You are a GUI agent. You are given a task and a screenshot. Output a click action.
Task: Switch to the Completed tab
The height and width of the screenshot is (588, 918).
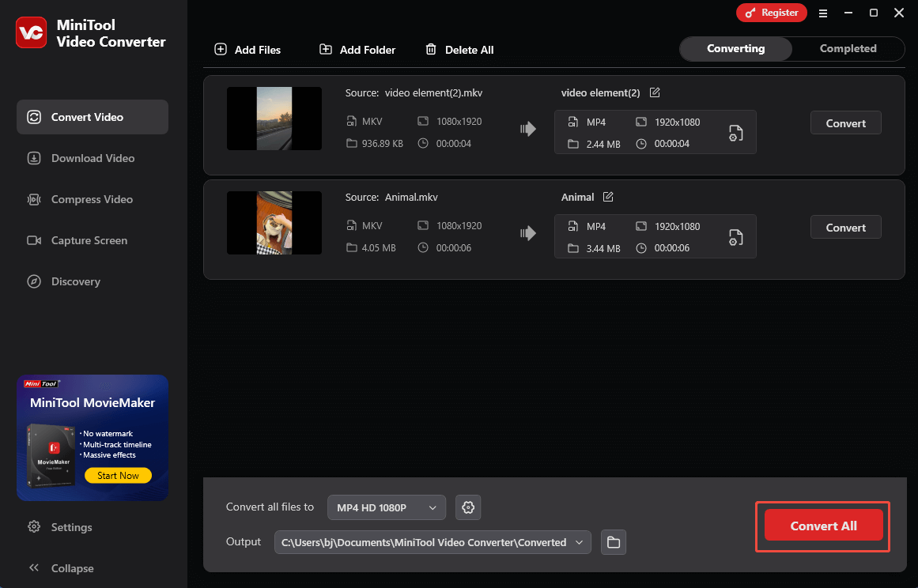click(x=848, y=48)
